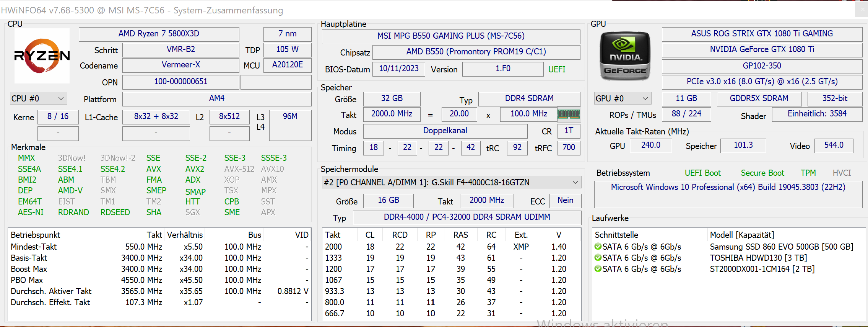Viewport: 868px width, 327px height.
Task: Click the Video clock value 544.0
Action: pyautogui.click(x=834, y=145)
